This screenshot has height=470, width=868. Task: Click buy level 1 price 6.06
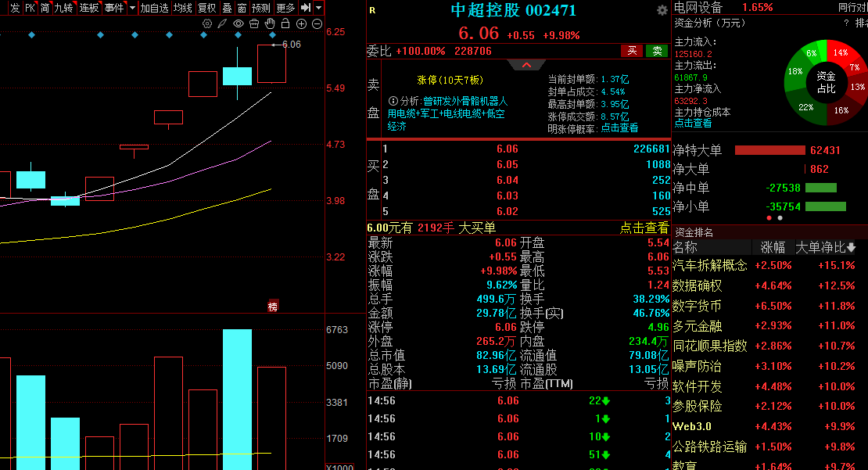point(507,149)
